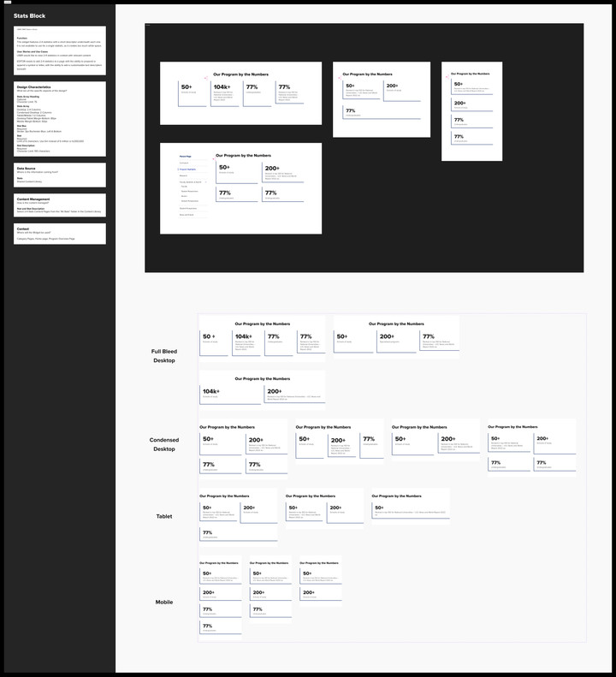Select the Tablet single-stat mockup
The height and width of the screenshot is (677, 616).
click(x=411, y=506)
